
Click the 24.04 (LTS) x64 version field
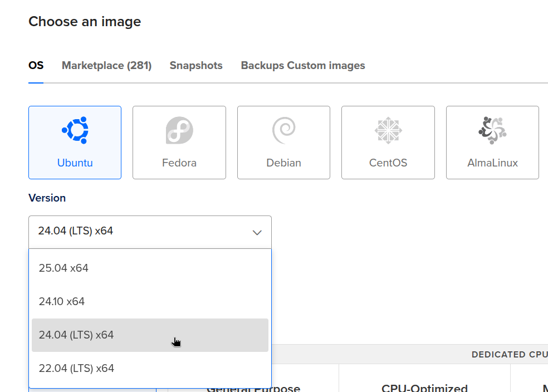point(150,232)
